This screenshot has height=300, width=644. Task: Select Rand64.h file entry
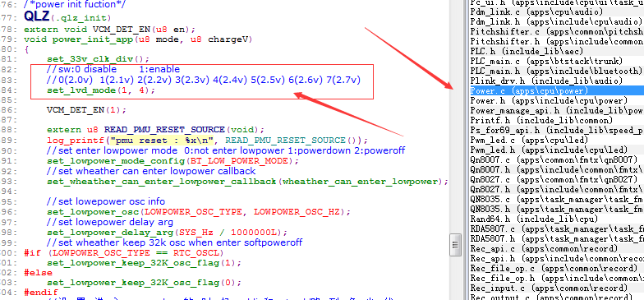coord(557,219)
